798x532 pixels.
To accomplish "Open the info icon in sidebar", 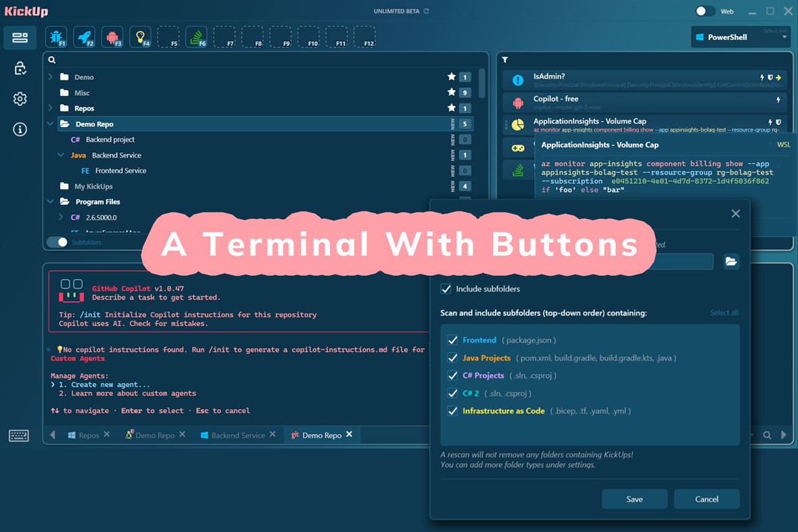I will coord(20,129).
